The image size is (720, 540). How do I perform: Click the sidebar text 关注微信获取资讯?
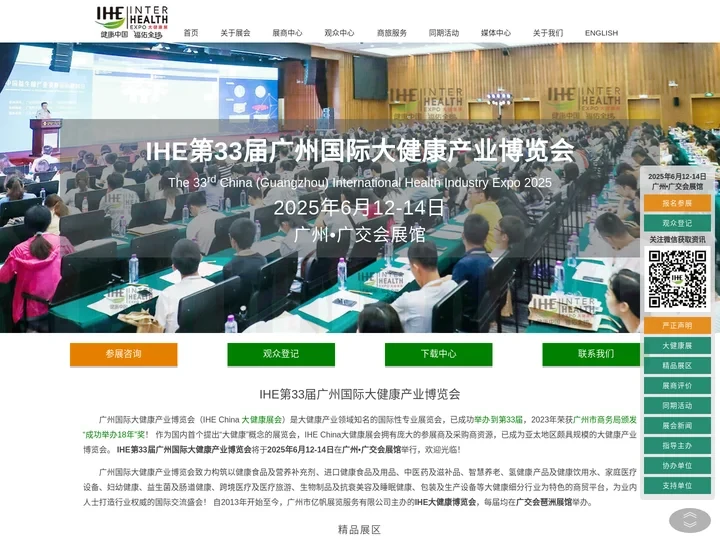tap(677, 239)
